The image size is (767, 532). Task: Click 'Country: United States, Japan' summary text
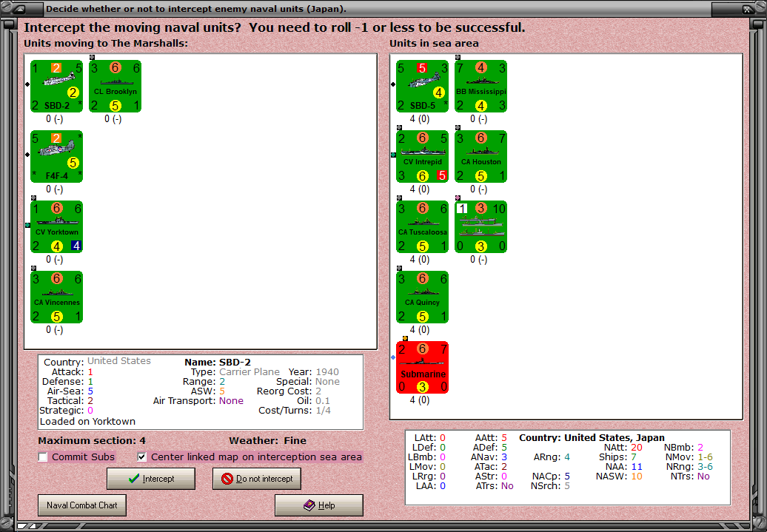(x=592, y=437)
